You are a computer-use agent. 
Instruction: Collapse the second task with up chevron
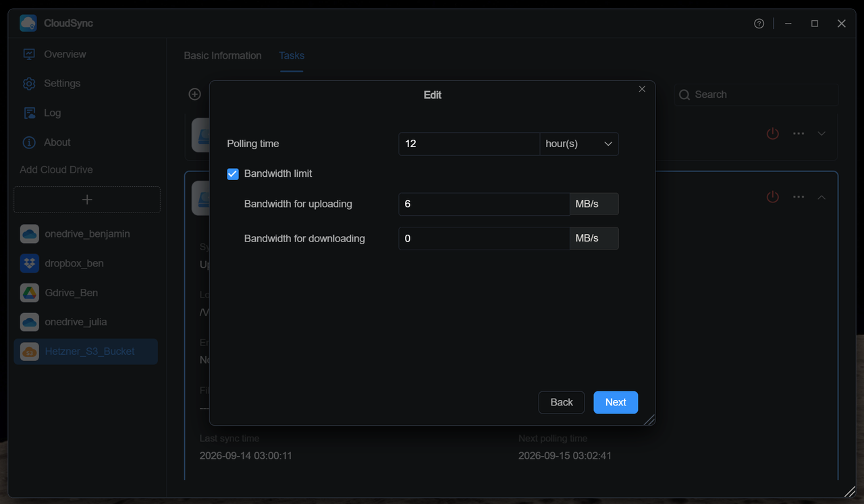click(x=821, y=197)
